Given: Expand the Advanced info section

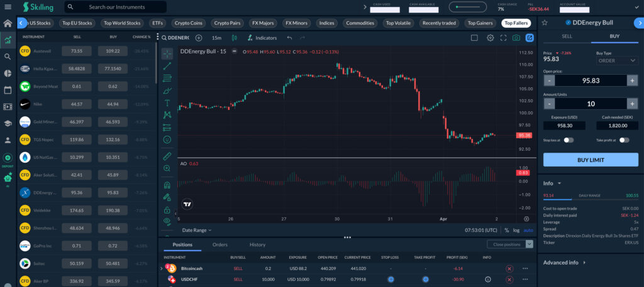Looking at the screenshot, I should 564,263.
